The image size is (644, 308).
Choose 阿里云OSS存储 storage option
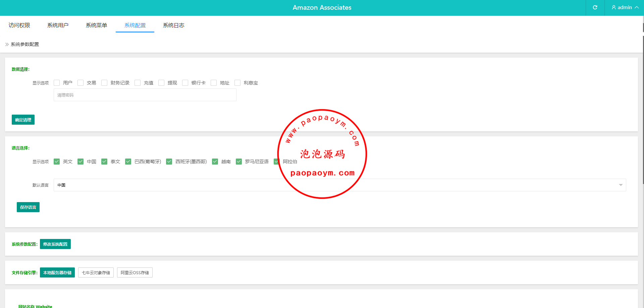(135, 272)
